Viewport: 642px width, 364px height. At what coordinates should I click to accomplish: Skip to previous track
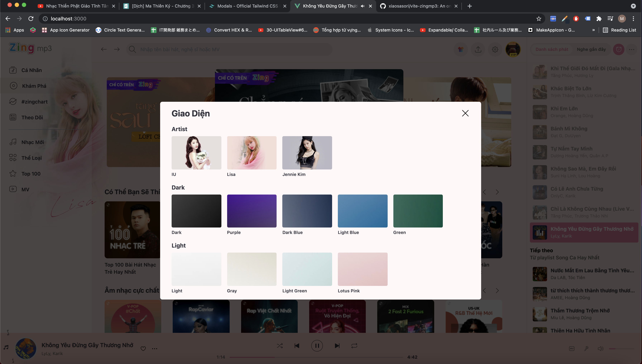(297, 346)
